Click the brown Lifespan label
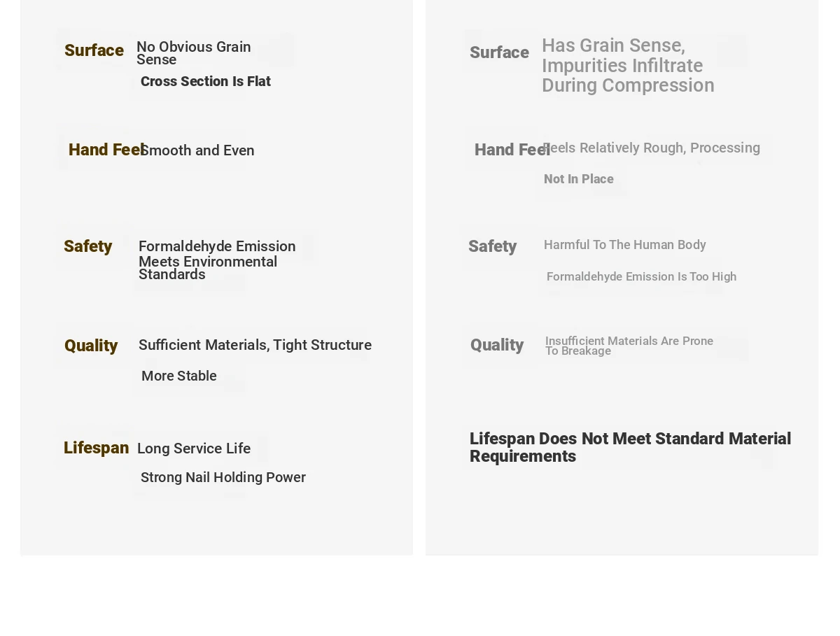 pyautogui.click(x=96, y=448)
